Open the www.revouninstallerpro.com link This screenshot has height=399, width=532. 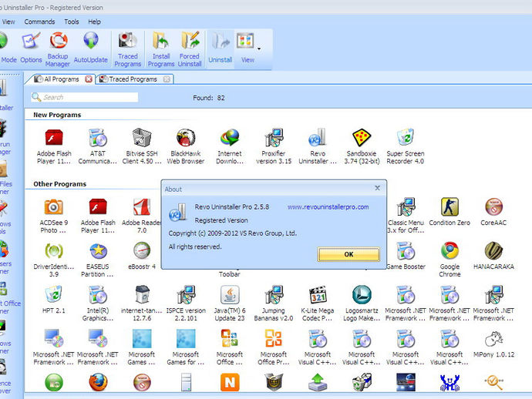click(328, 206)
